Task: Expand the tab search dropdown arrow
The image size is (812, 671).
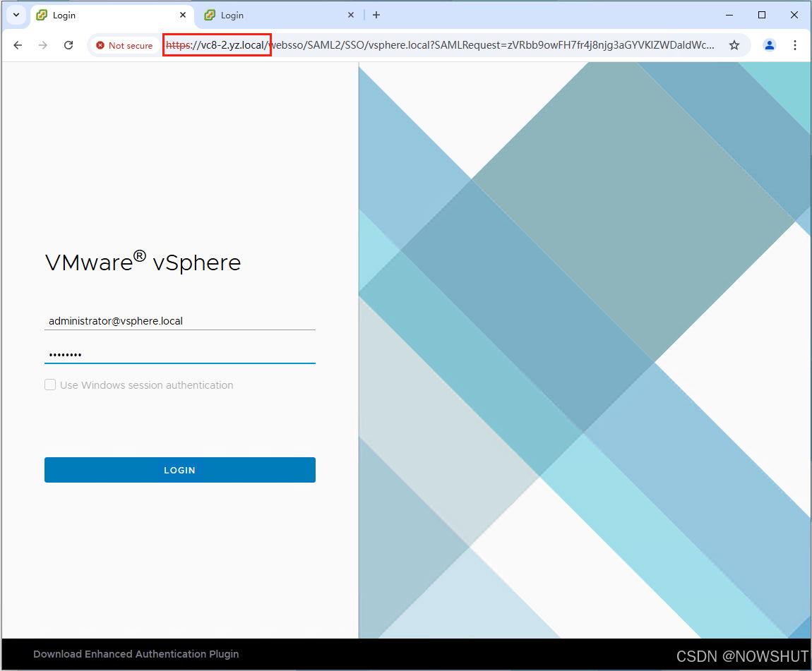Action: pos(16,15)
